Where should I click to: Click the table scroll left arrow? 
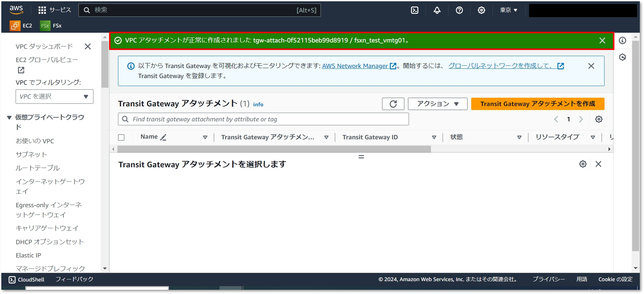pos(113,149)
